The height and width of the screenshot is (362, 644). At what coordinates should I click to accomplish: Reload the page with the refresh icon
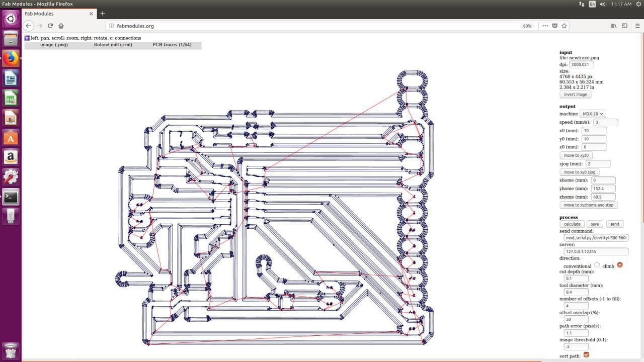point(50,26)
